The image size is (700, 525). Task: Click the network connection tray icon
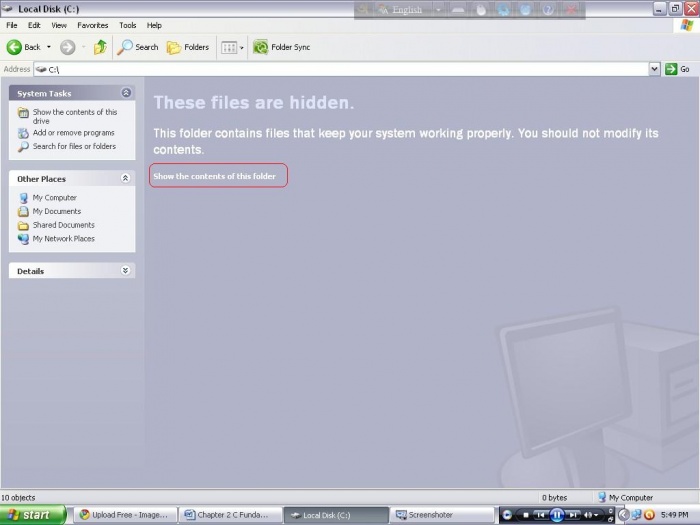636,515
